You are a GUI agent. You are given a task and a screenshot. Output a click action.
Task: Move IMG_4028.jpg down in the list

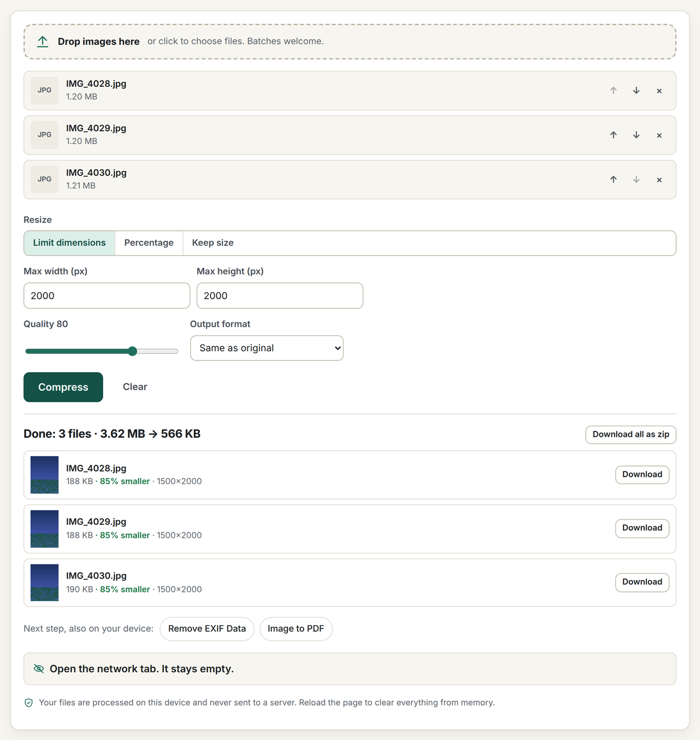636,90
